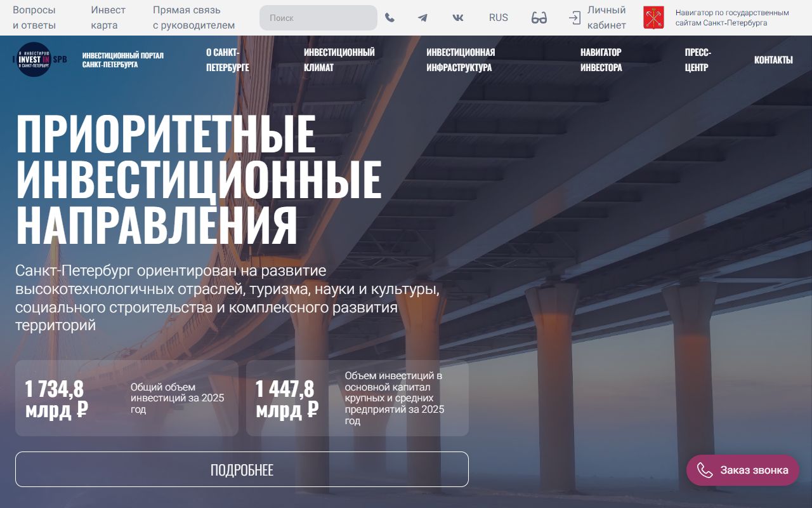This screenshot has width=812, height=508.
Task: Click the 1 447,8 млрд ₽ statistic card
Action: pos(358,398)
